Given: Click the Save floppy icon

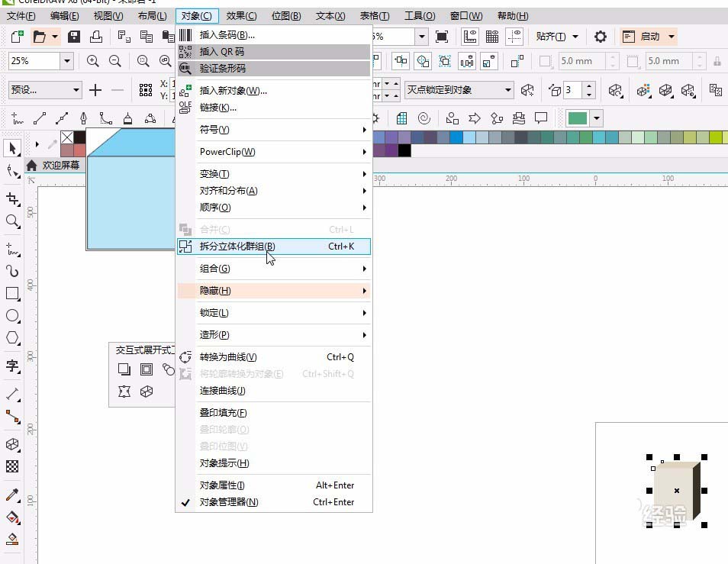Looking at the screenshot, I should (x=74, y=37).
